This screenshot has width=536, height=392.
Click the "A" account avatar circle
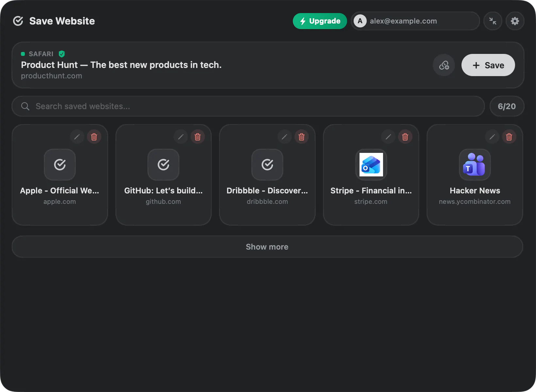(360, 21)
